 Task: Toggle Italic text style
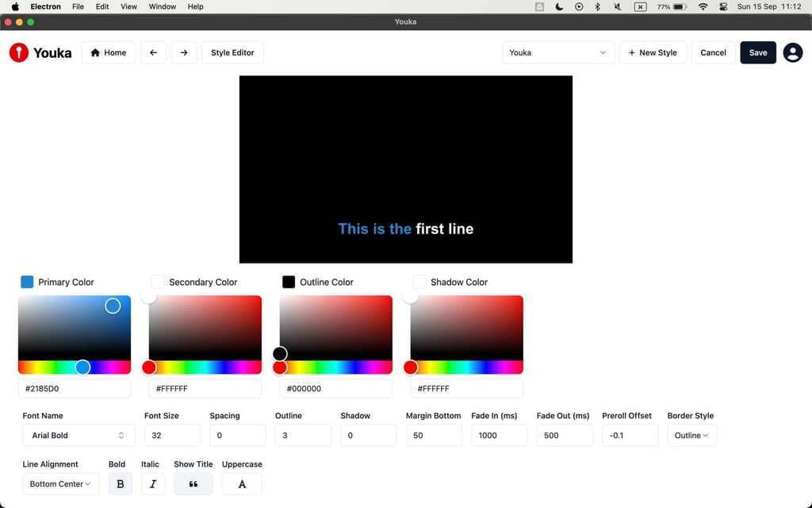coord(153,483)
